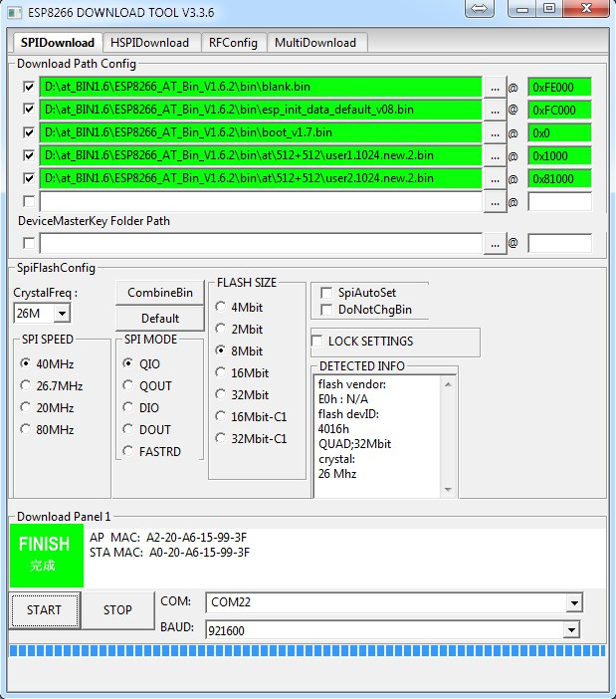The image size is (616, 699).
Task: Uncheck the esp_init_data_default_v08.bin checkbox
Action: coord(29,110)
